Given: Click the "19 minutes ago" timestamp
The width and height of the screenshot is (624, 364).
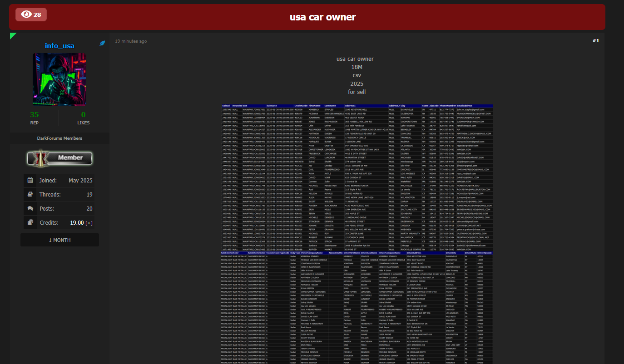Looking at the screenshot, I should (x=131, y=41).
